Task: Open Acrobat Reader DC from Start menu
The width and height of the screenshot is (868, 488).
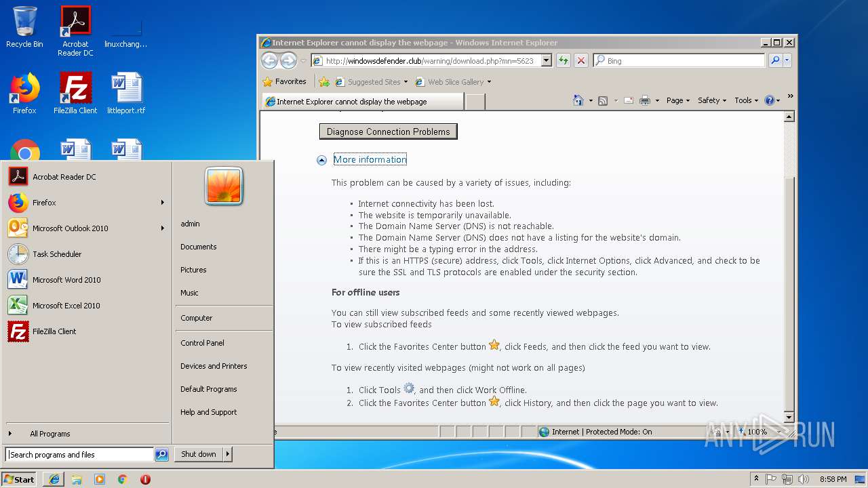Action: pos(85,177)
